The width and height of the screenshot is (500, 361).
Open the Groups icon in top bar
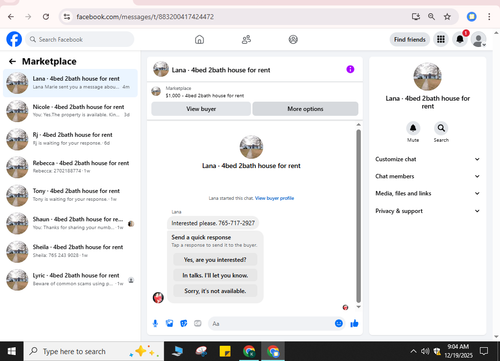(293, 40)
